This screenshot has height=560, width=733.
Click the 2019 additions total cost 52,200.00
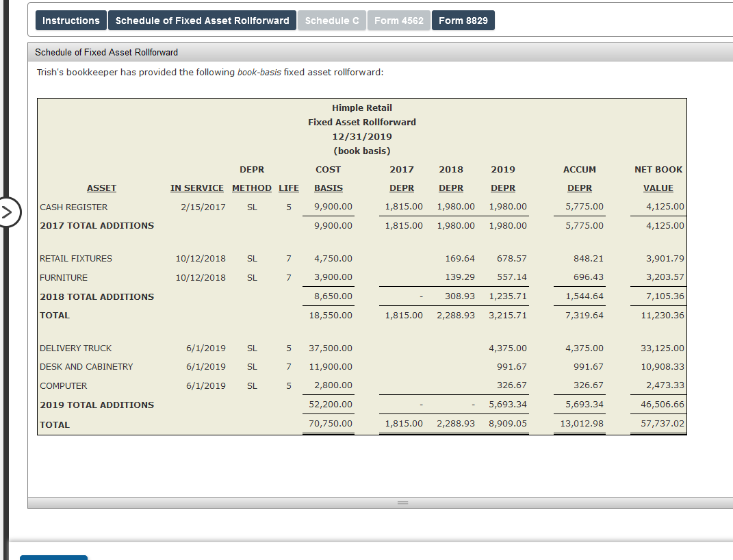point(331,405)
